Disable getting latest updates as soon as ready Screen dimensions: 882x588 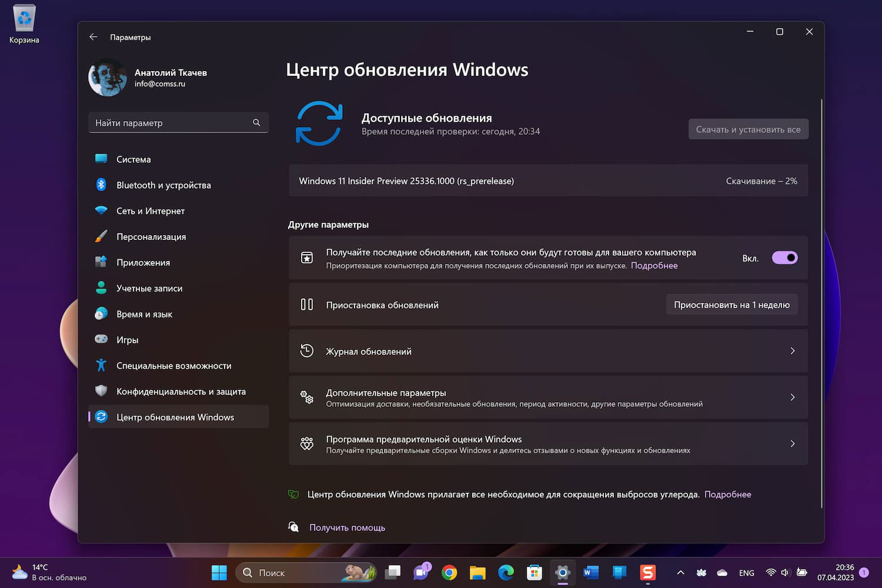tap(785, 258)
